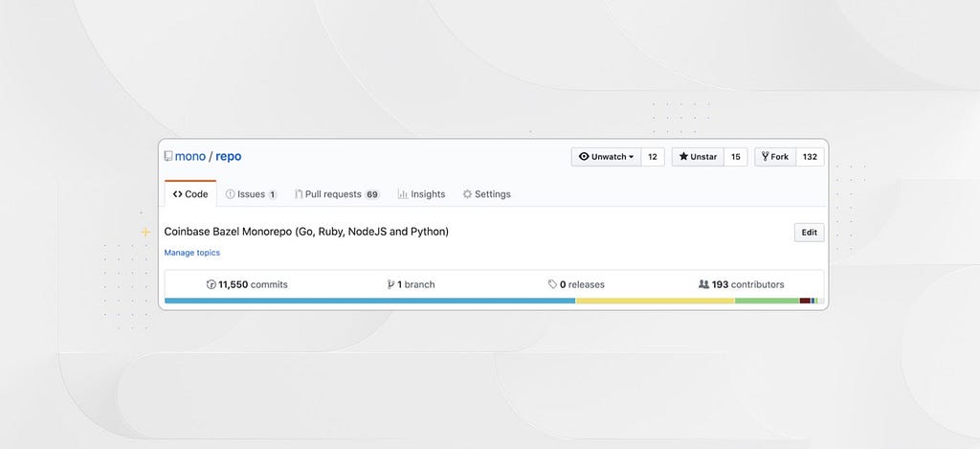
Task: Open the Unwatch dropdown button
Action: (x=606, y=157)
